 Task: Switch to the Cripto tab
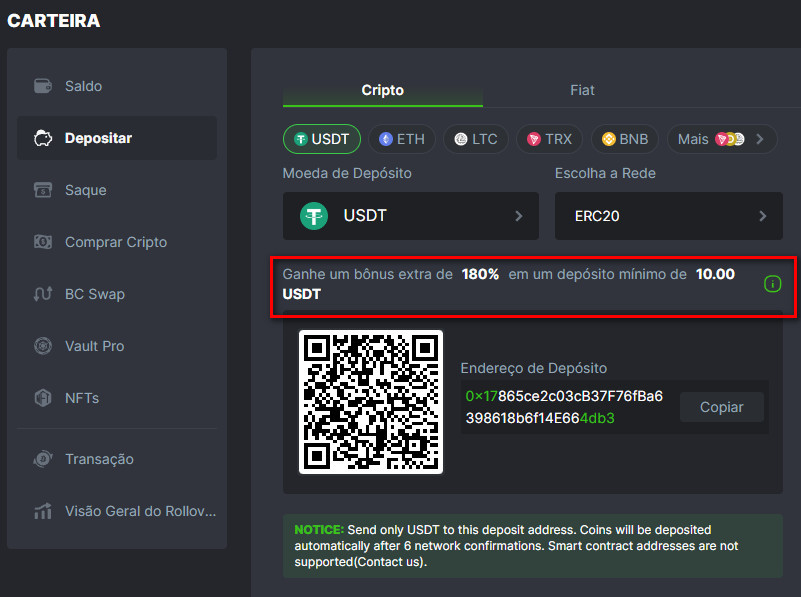coord(382,90)
